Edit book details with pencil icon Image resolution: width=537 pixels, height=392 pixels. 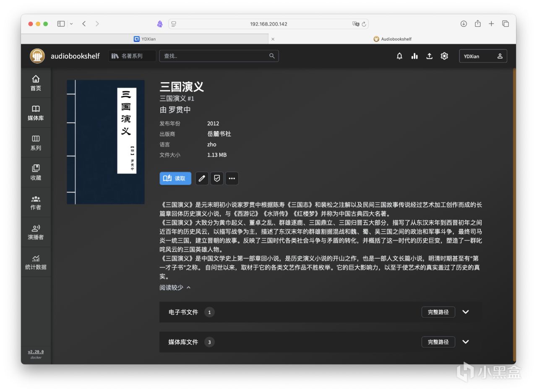202,178
